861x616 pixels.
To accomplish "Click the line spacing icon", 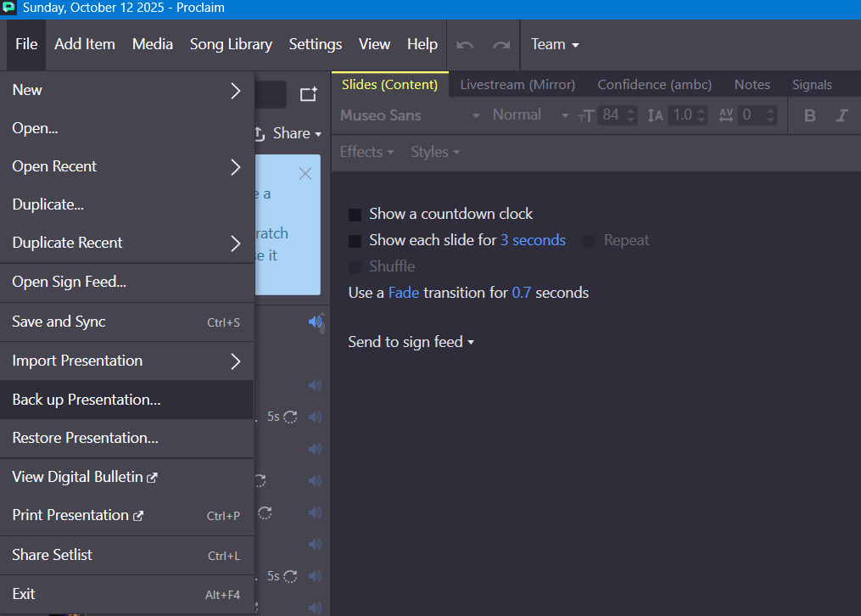I will 655,115.
